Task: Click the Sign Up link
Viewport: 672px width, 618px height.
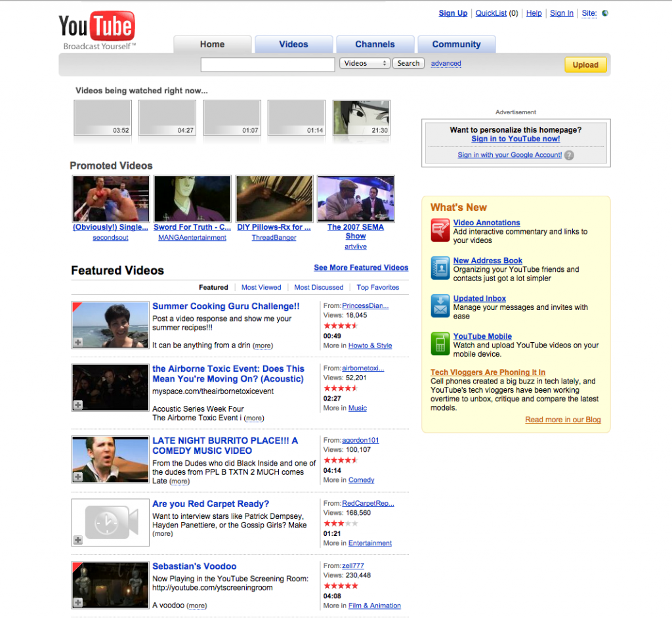Action: [453, 13]
